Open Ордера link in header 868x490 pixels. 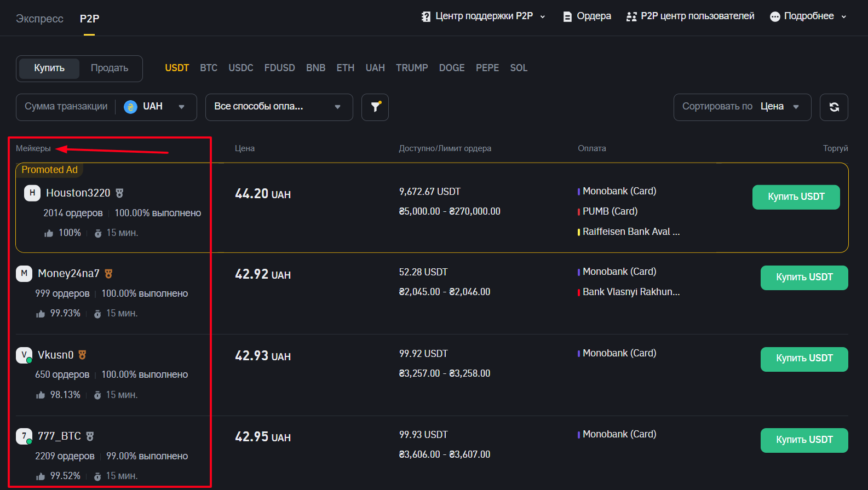click(587, 16)
